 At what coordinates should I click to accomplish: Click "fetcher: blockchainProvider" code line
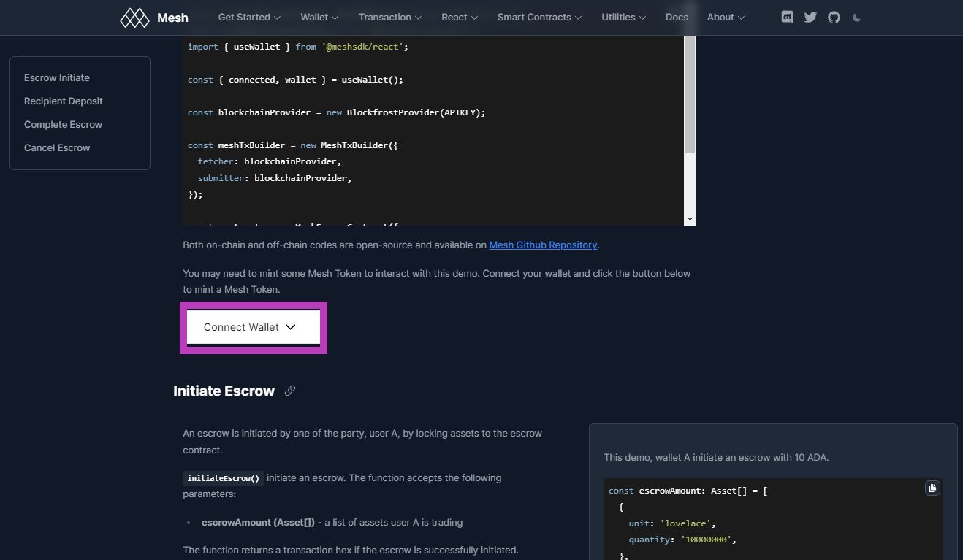point(270,161)
